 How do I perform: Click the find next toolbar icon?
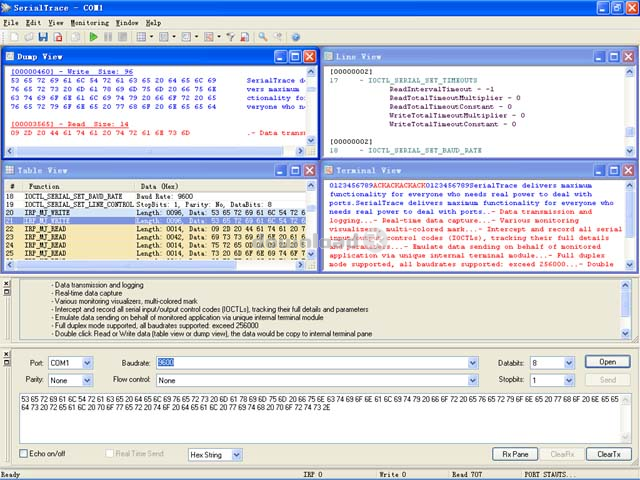tap(278, 37)
